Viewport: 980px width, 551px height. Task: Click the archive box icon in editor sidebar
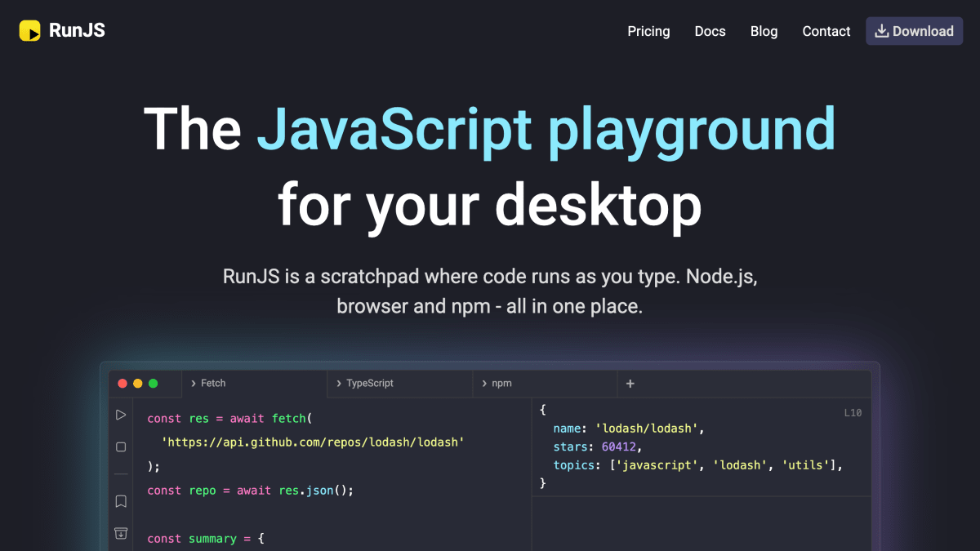tap(121, 533)
